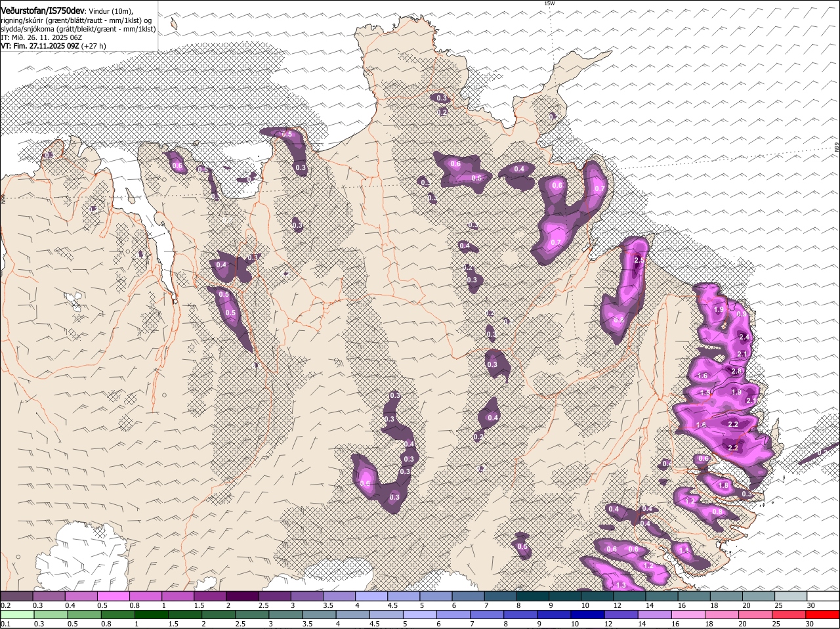Click the light violet 14–16 rain legend swatch

coord(655,615)
